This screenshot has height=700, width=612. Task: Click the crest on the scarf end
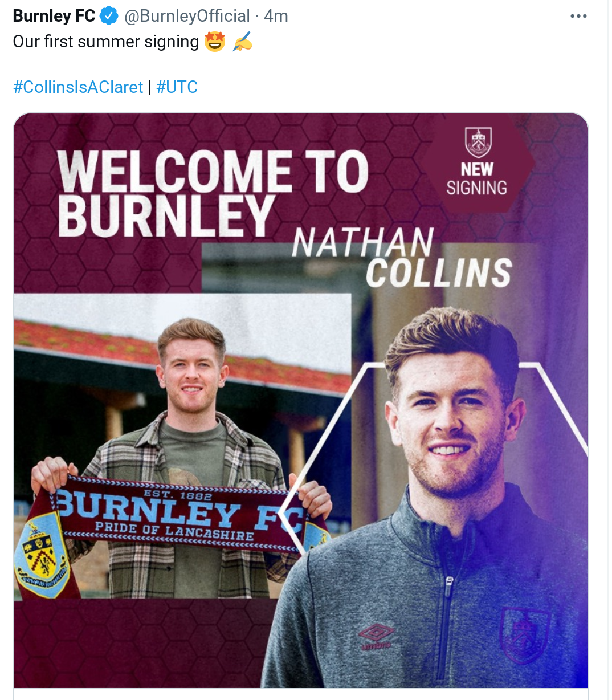[x=41, y=555]
